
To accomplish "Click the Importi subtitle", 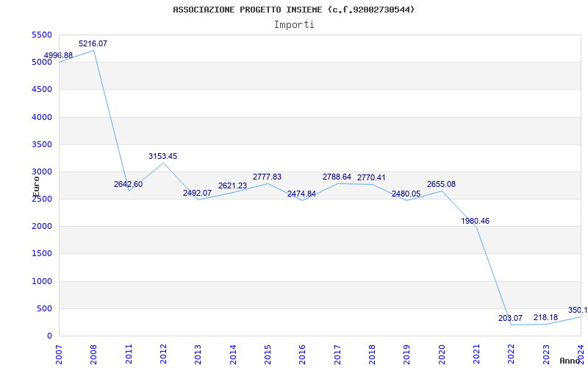I will tap(294, 25).
